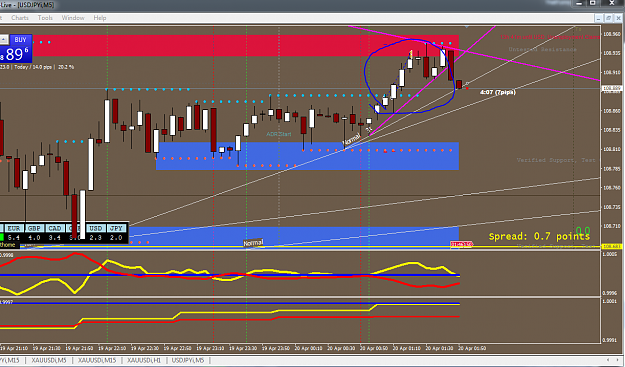Switch to the XAUUSD,M5 chart tab
Image resolution: width=625 pixels, height=367 pixels.
tap(49, 360)
